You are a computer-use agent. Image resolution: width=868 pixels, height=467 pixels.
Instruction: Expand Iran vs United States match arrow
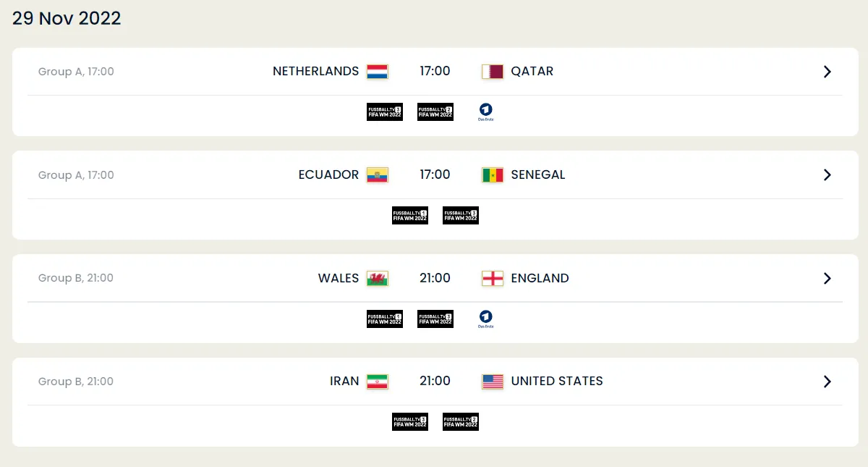[x=827, y=382]
